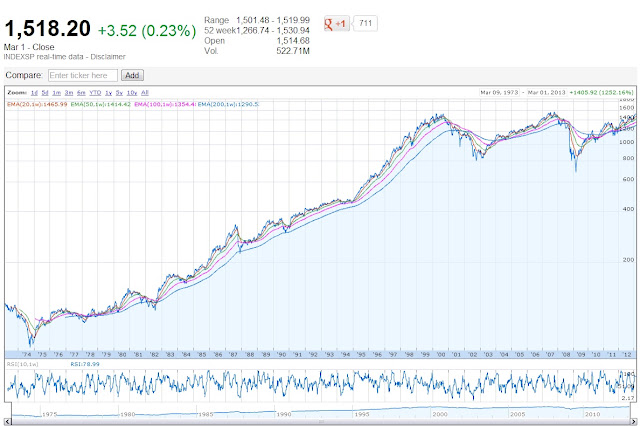This screenshot has width=640, height=426.
Task: Click the 522.71M volume value
Action: point(293,51)
